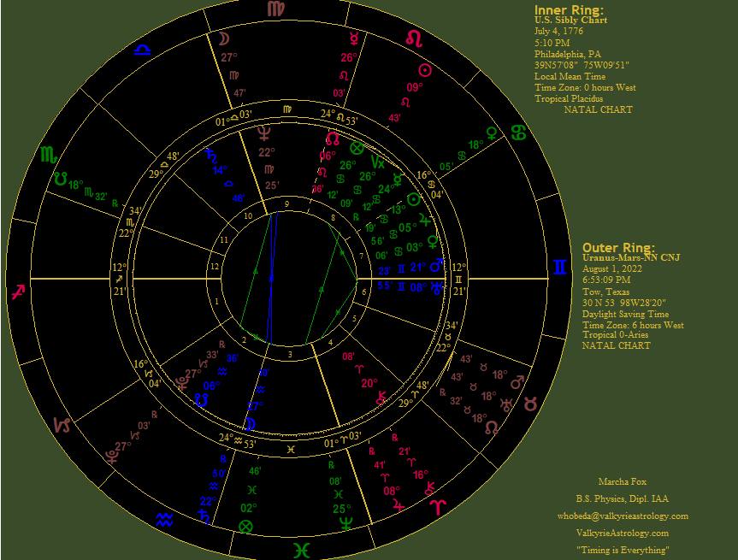Click the outer ring Moon crescent at 27° Virgo

pos(224,38)
